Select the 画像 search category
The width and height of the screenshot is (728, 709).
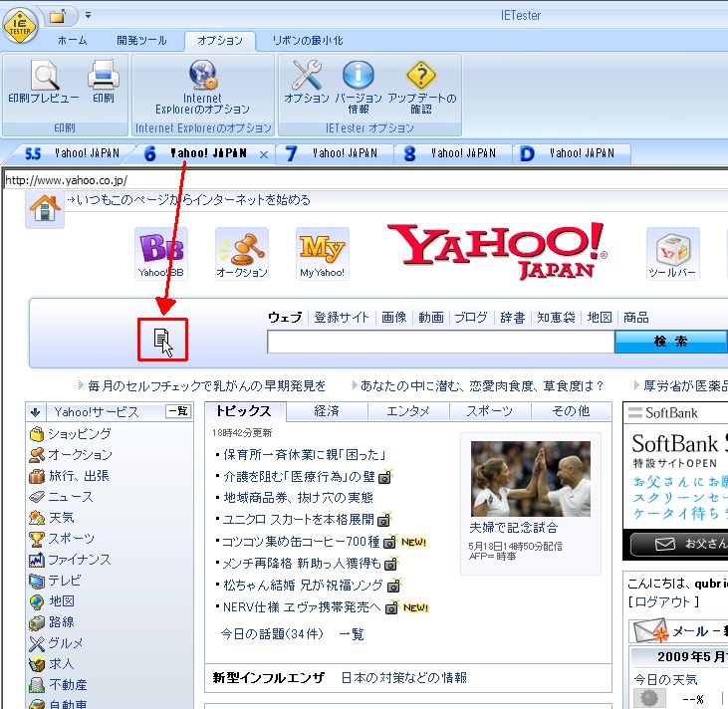(x=393, y=318)
